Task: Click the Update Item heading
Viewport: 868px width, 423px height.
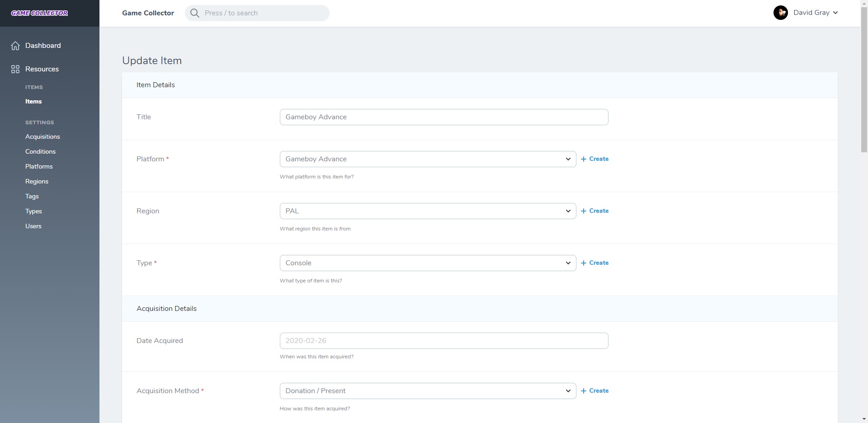Action: pyautogui.click(x=152, y=61)
